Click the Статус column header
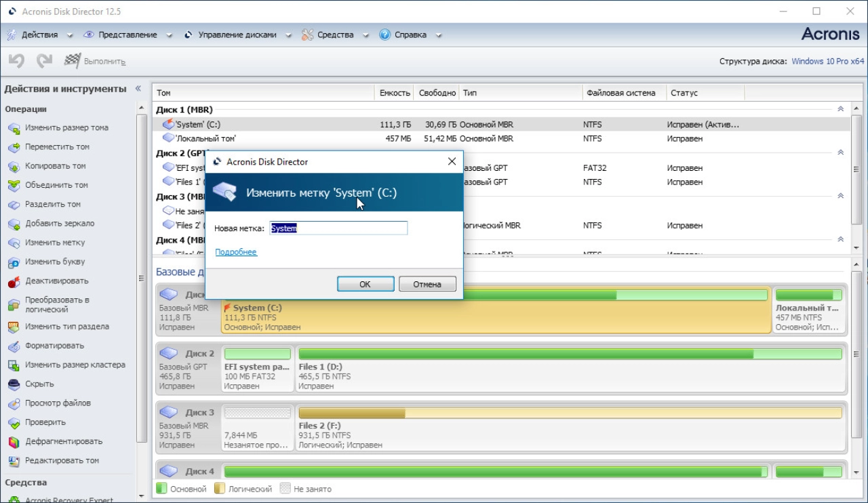868x503 pixels. click(705, 93)
